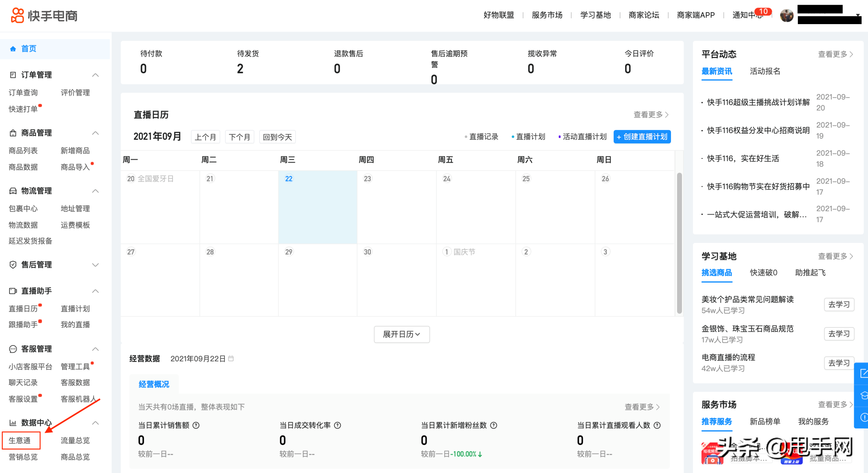Collapse the 客服管理 section chevron
The height and width of the screenshot is (473, 868).
tap(96, 349)
